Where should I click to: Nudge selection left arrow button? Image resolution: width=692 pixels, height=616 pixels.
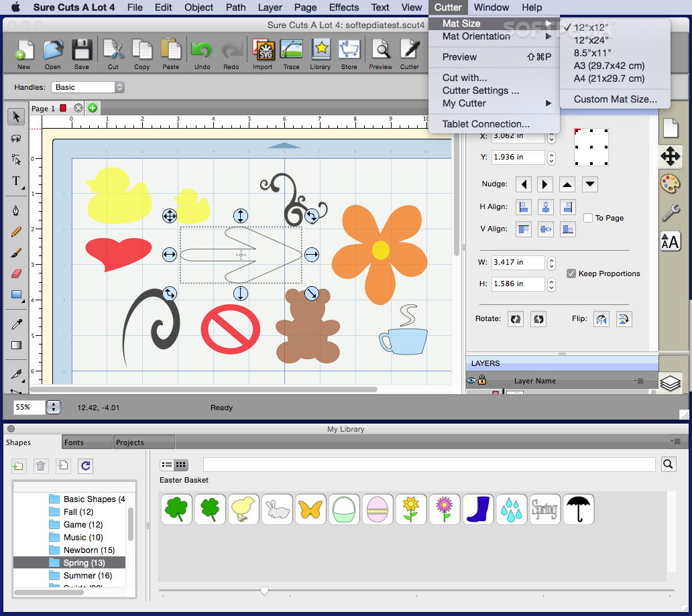click(524, 184)
